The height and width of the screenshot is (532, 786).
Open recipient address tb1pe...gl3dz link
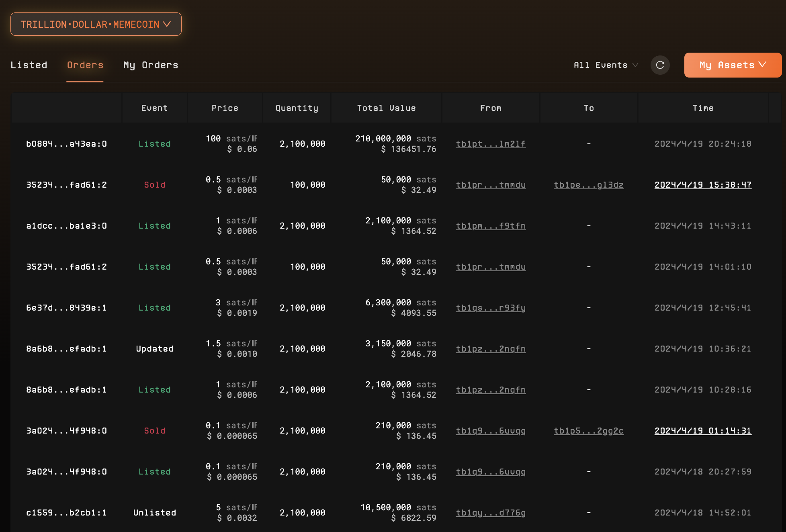point(589,185)
